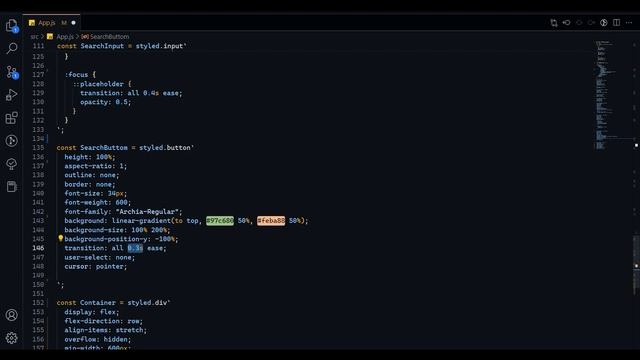Open the Source Control view
Viewport: 640px width, 360px height.
pyautogui.click(x=11, y=72)
